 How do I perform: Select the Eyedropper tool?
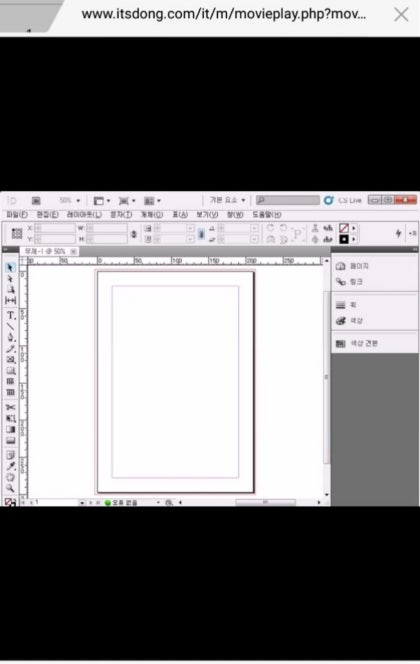11,466
